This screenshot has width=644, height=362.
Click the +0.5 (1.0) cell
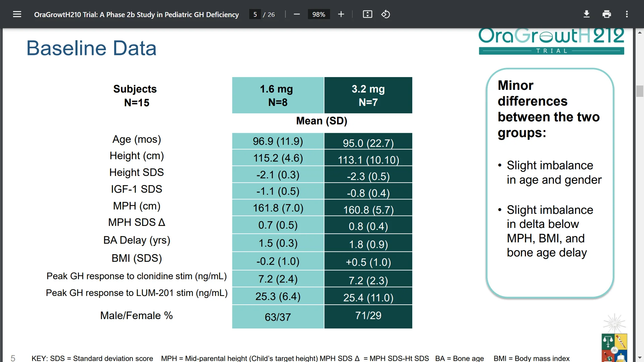tap(368, 261)
